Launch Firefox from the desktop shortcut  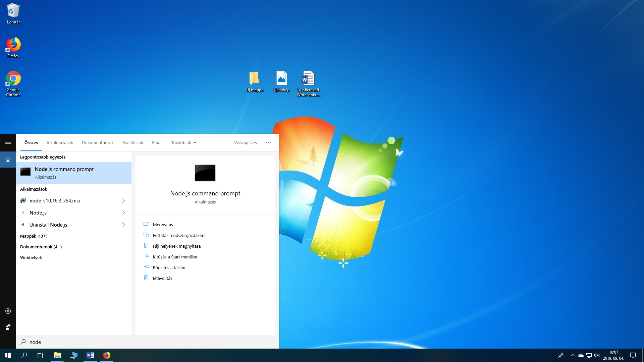click(13, 48)
